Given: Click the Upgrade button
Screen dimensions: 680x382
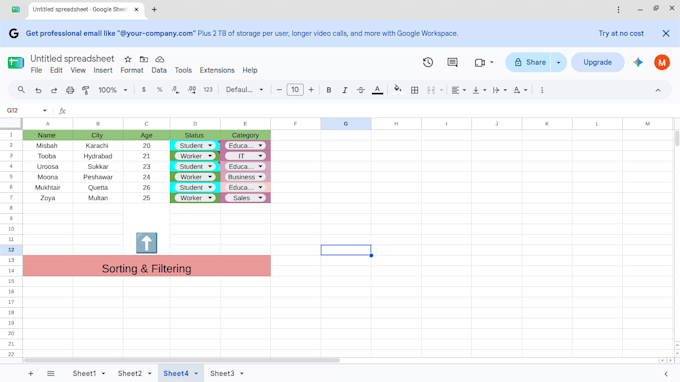Looking at the screenshot, I should 598,62.
